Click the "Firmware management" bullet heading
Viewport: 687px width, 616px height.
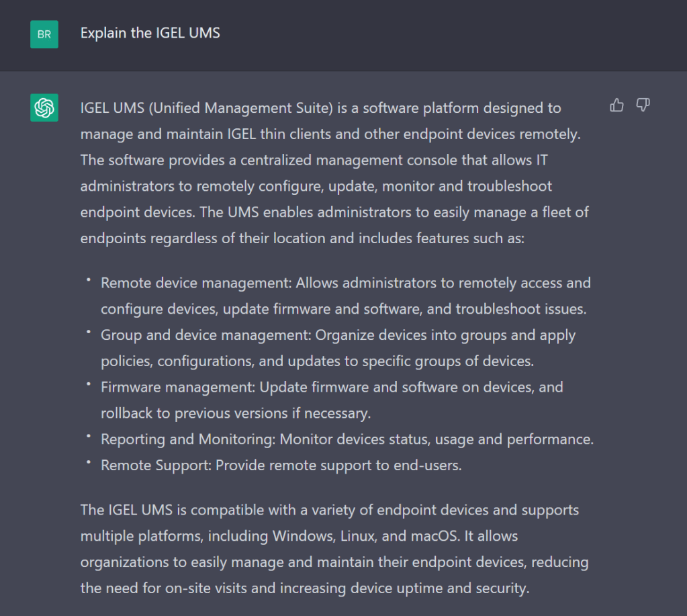click(x=177, y=387)
